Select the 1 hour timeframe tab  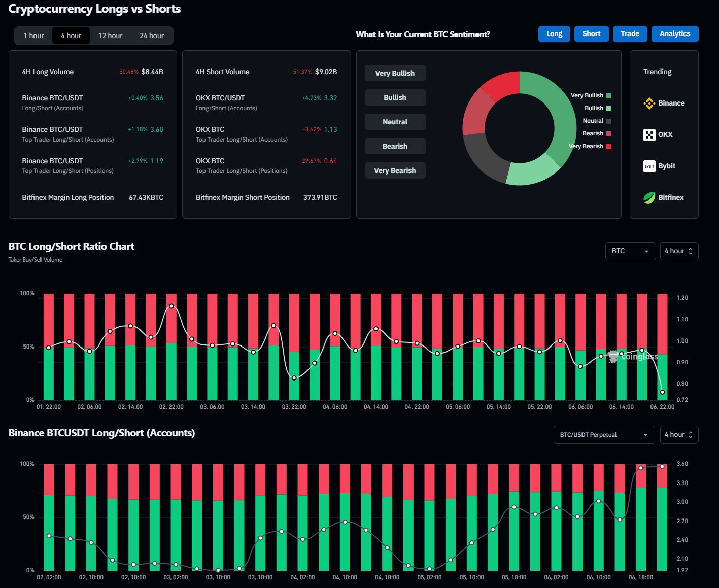click(33, 36)
